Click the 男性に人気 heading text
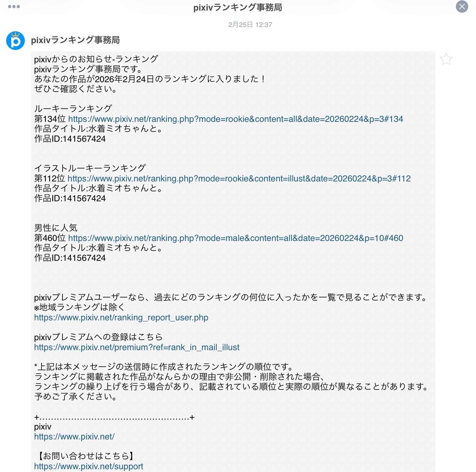Image resolution: width=476 pixels, height=472 pixels. (x=56, y=228)
